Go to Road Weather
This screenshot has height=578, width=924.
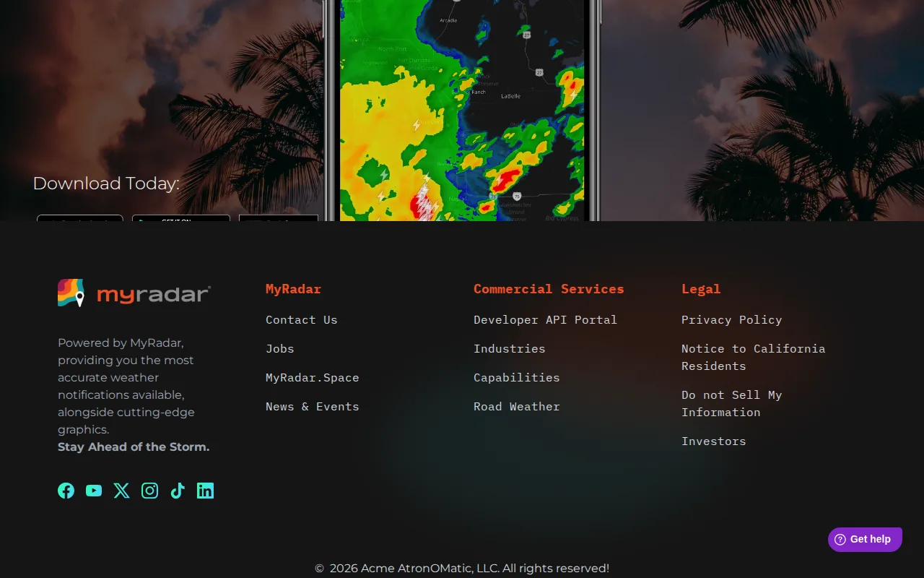(516, 406)
